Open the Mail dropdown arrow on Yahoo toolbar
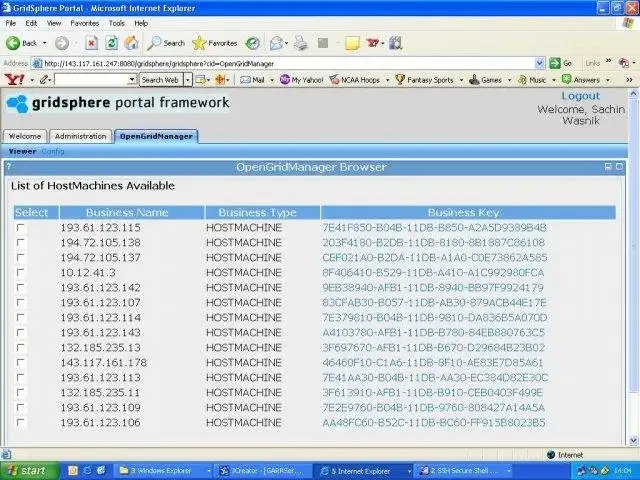640x480 pixels. point(272,80)
